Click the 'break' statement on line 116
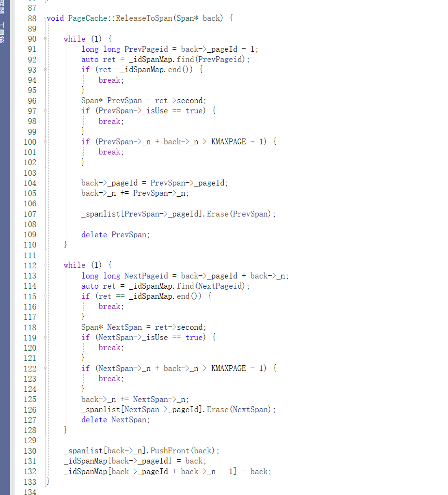 (x=109, y=307)
